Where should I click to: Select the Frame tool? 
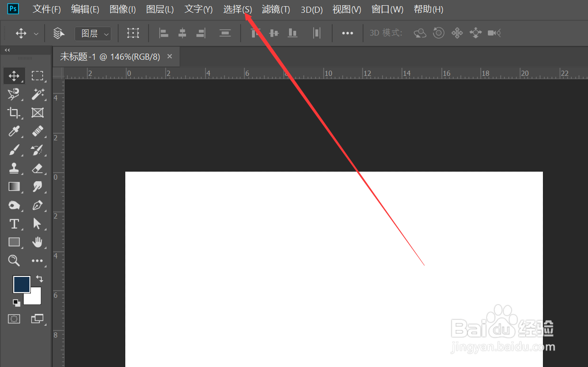(37, 112)
